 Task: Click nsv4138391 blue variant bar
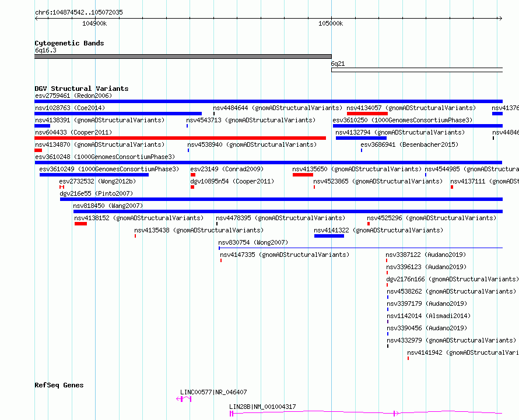[x=43, y=126]
